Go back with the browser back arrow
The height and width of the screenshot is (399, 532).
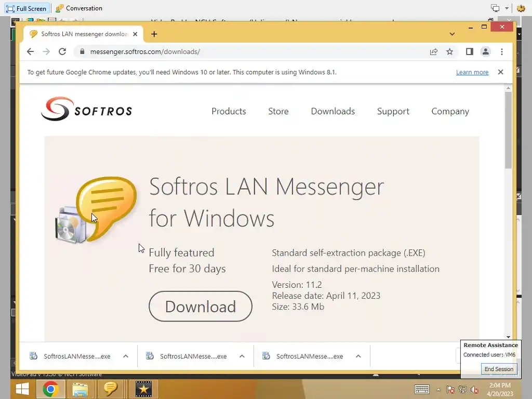pos(30,51)
